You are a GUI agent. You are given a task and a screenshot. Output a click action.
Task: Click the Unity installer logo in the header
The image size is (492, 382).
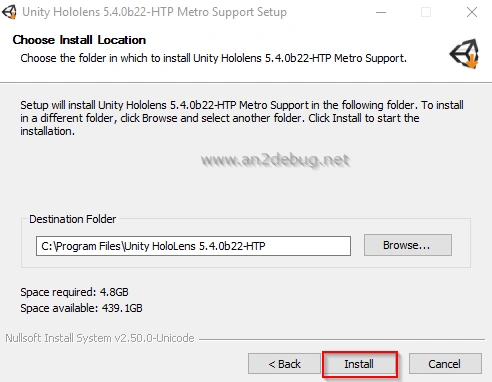pyautogui.click(x=465, y=54)
